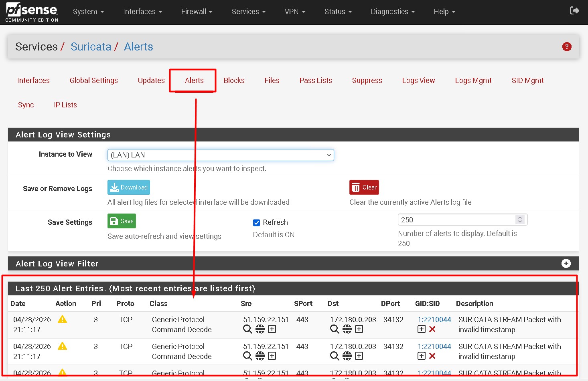Screen dimensions: 588x381
Task: Click inside the number of alerts field
Action: coord(441,220)
